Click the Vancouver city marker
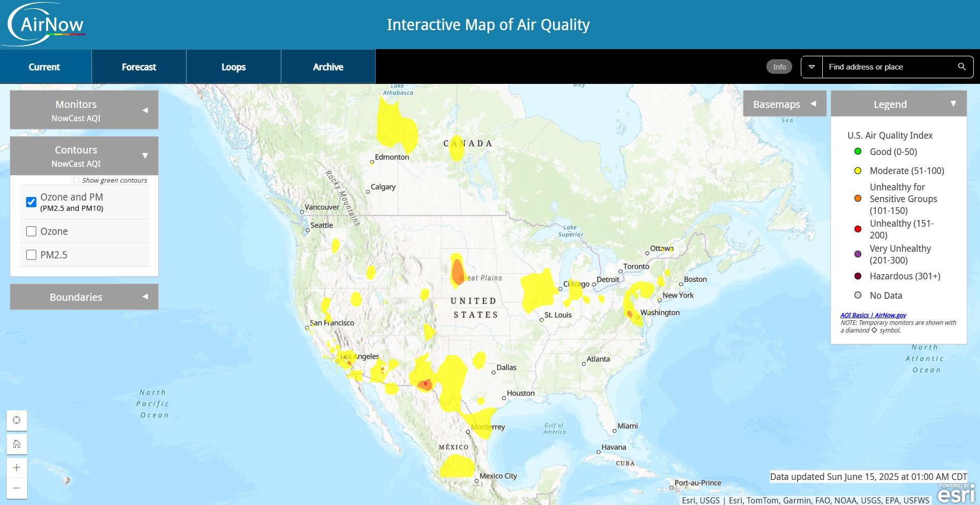 302,212
